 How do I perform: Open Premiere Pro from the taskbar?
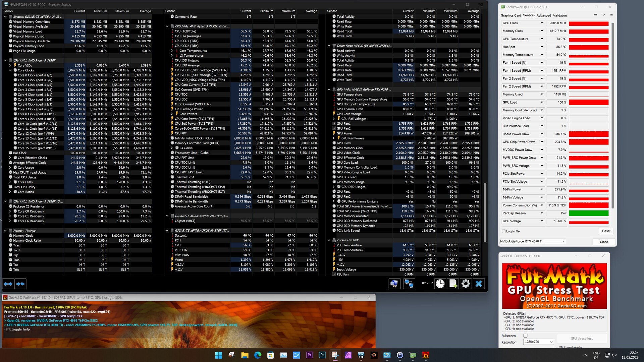click(x=309, y=355)
